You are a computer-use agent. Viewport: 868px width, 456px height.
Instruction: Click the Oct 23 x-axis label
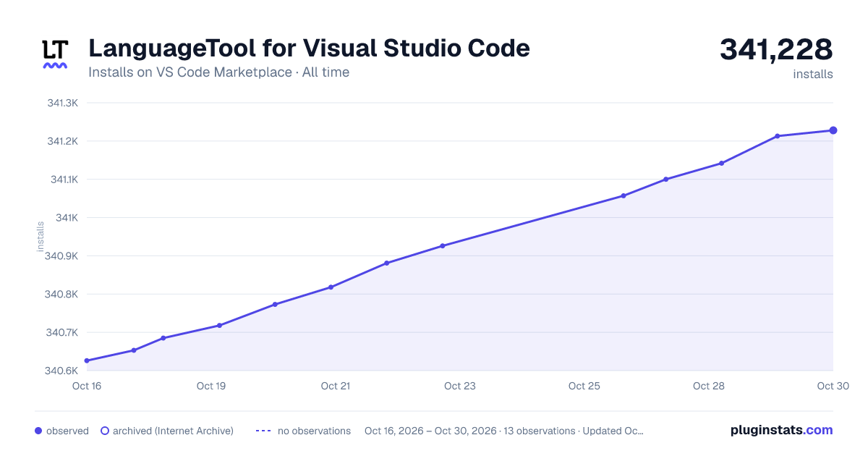click(x=460, y=386)
